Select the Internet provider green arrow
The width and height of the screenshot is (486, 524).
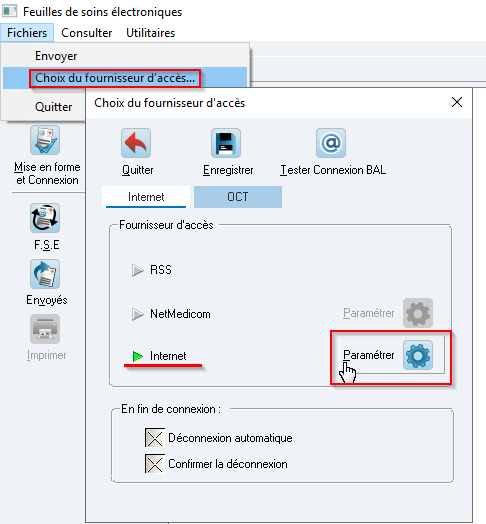click(x=137, y=356)
